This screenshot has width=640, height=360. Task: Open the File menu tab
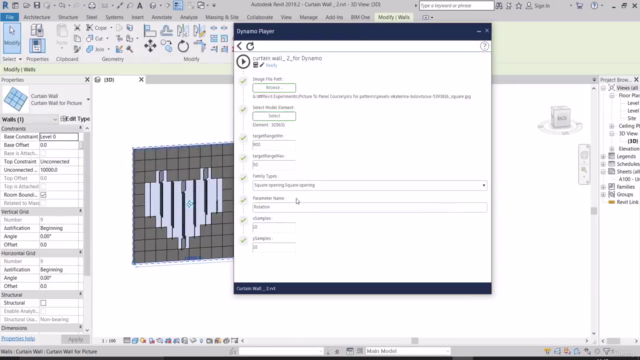[x=9, y=17]
